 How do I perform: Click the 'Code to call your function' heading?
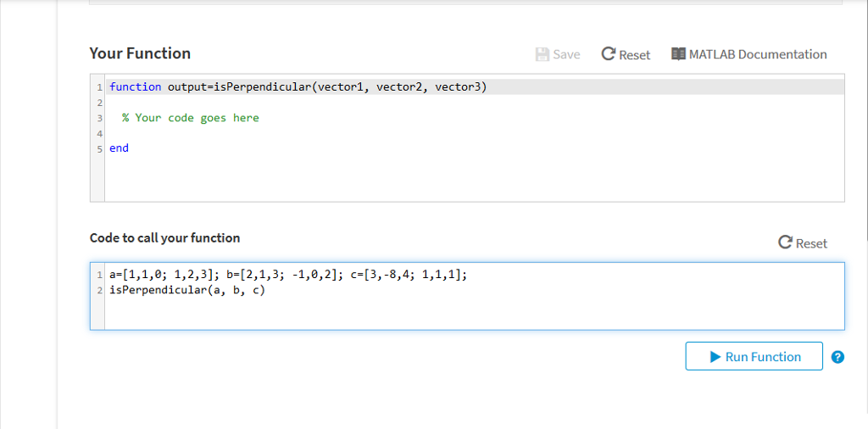[x=165, y=238]
